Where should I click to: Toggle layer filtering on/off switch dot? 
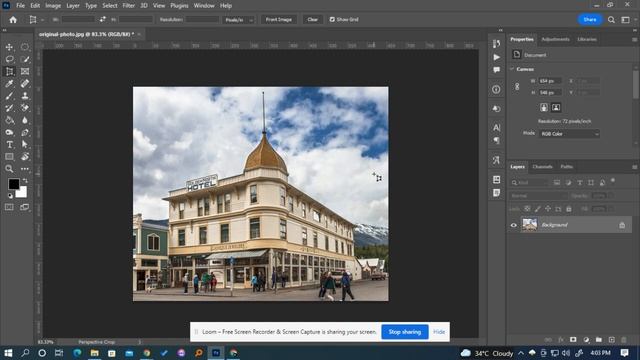click(613, 180)
